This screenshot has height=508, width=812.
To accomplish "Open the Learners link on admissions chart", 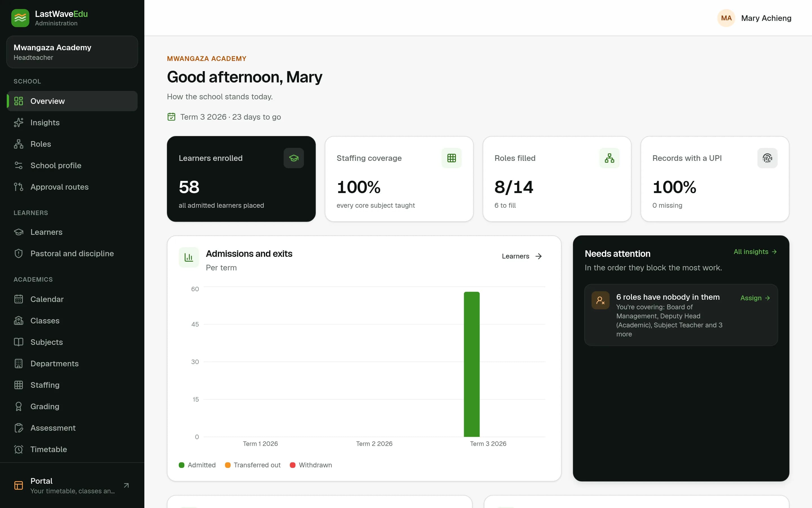I will [x=522, y=256].
